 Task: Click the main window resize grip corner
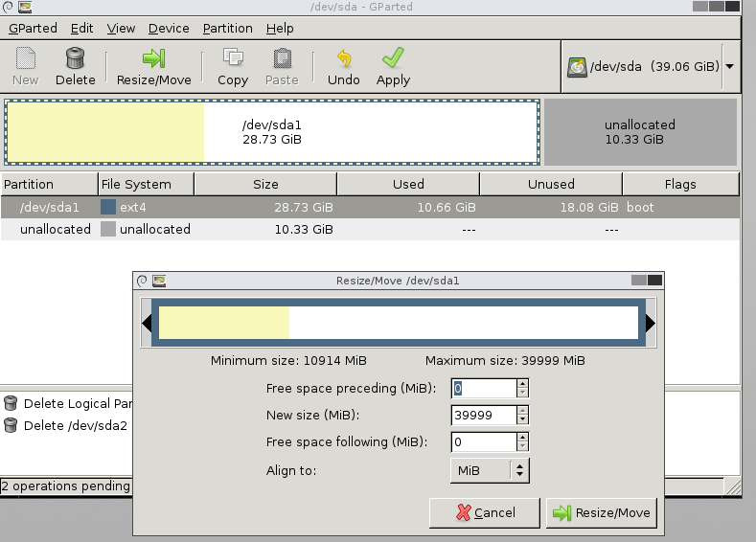point(733,486)
